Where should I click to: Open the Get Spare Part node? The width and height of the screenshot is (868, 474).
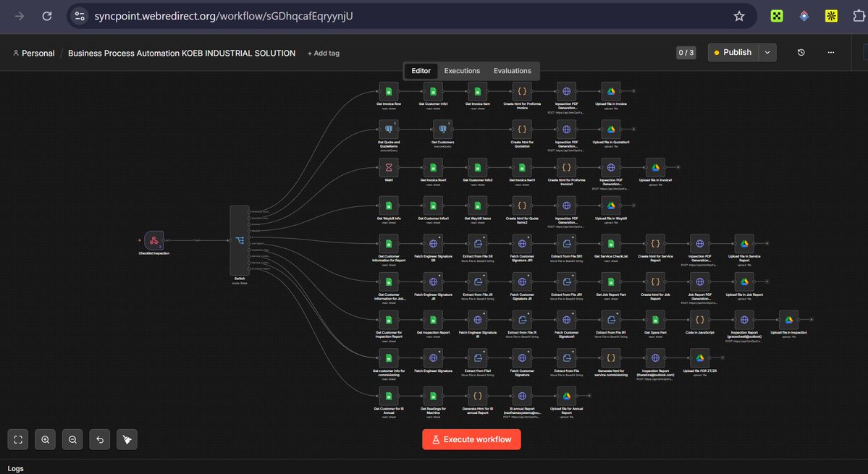click(655, 321)
